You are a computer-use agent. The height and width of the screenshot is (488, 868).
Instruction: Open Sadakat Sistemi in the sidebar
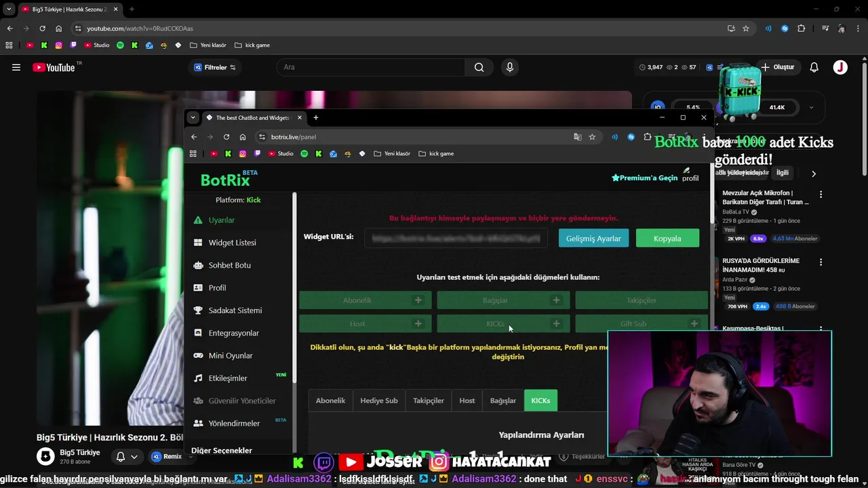click(235, 310)
